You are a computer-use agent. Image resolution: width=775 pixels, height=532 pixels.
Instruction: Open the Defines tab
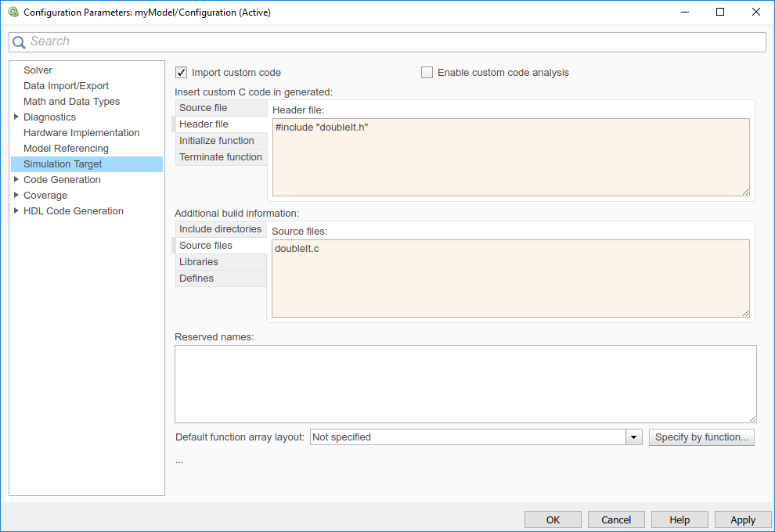(x=196, y=279)
